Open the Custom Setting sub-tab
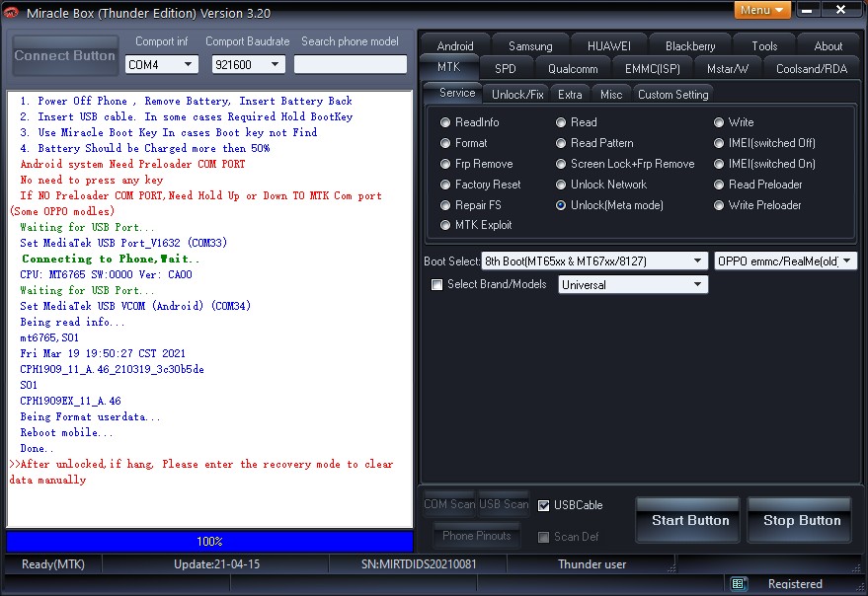This screenshot has width=868, height=596. 672,94
